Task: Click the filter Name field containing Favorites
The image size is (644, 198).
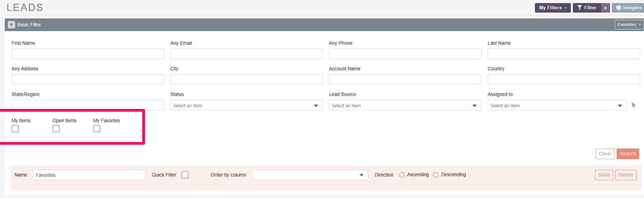Action: click(89, 175)
